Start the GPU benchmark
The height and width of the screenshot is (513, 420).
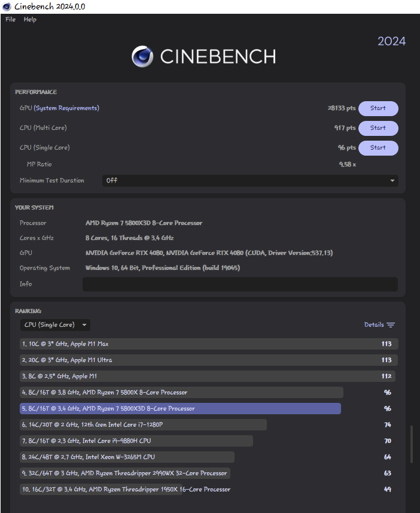tap(378, 108)
